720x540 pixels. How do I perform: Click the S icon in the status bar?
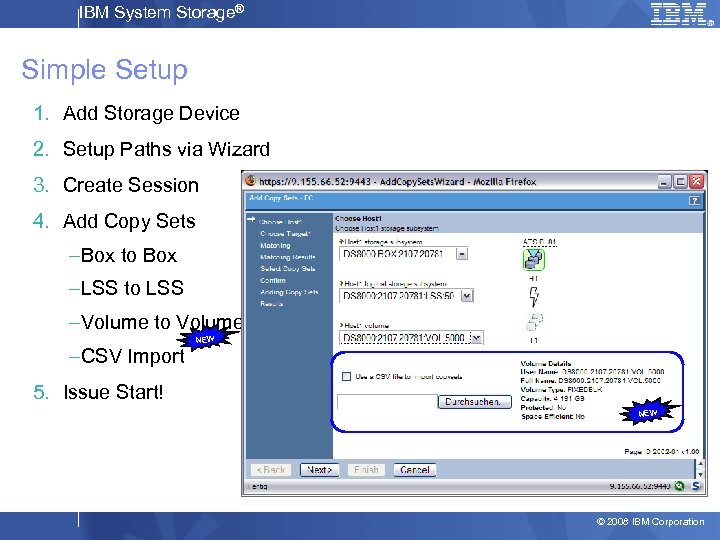pyautogui.click(x=696, y=486)
